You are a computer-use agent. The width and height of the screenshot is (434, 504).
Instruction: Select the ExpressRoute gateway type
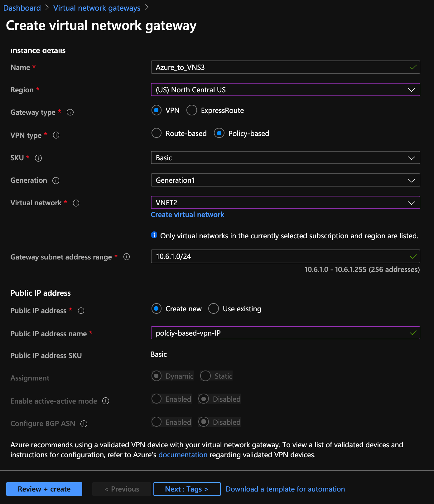coord(192,110)
